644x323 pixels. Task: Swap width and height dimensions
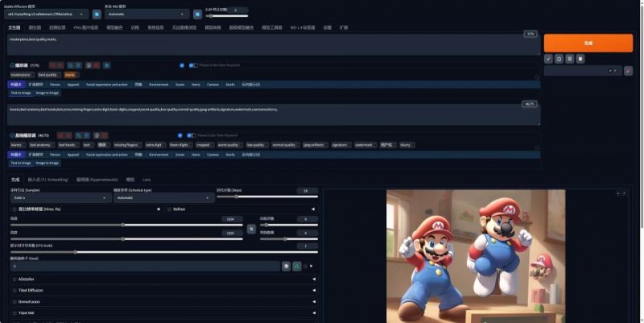click(251, 229)
